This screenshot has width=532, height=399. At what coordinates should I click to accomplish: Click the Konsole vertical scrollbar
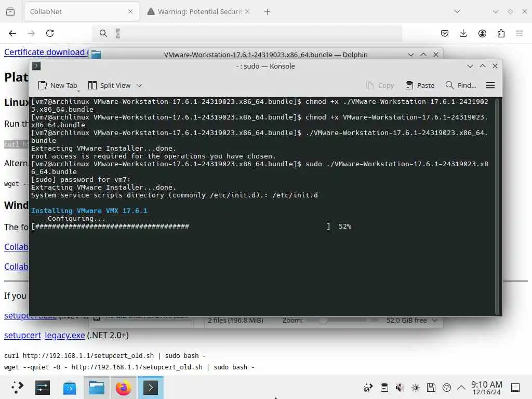[497, 206]
